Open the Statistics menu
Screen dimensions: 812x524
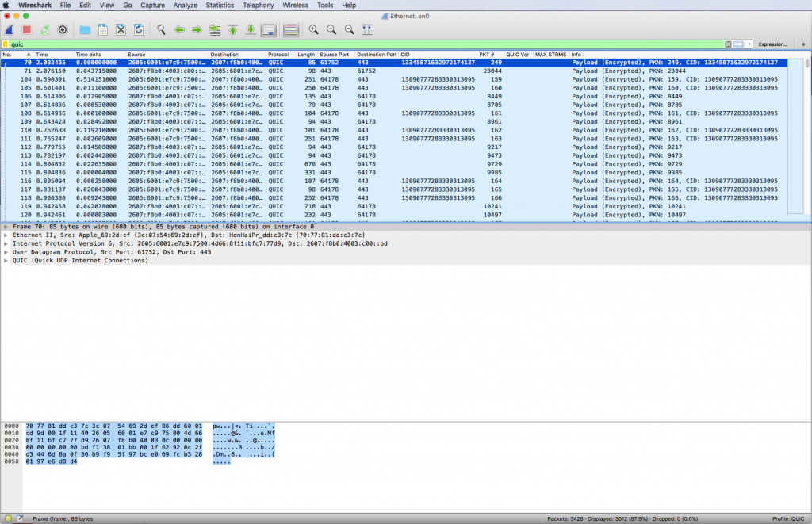coord(220,6)
